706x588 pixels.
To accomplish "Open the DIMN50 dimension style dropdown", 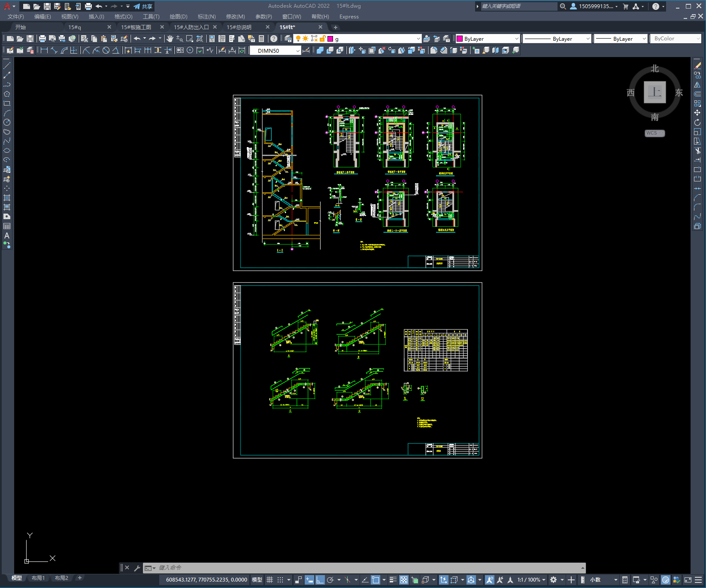I will pyautogui.click(x=275, y=51).
